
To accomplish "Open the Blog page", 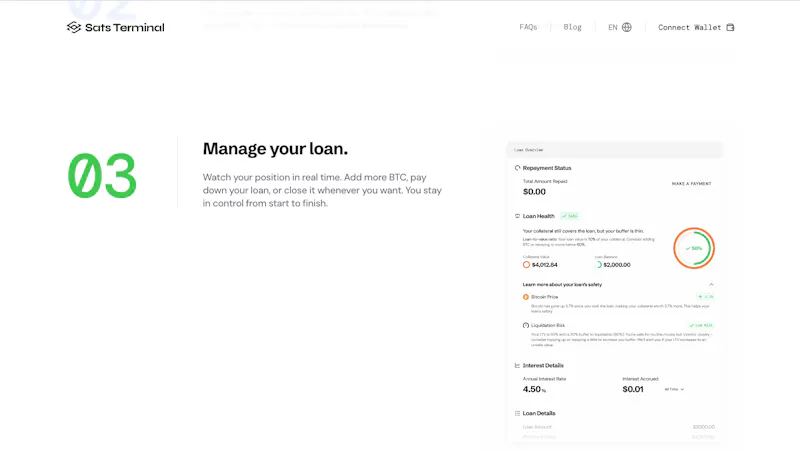I will pos(572,27).
